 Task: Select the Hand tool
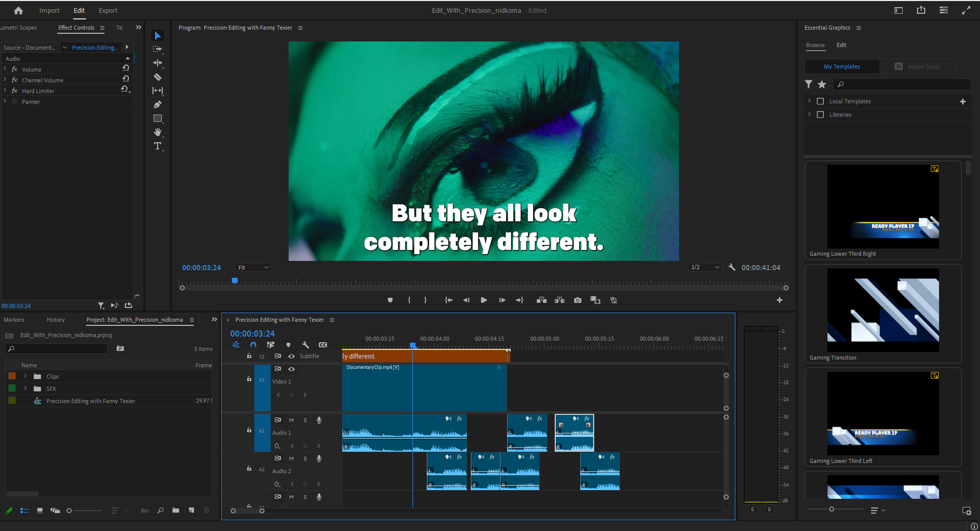coord(158,132)
